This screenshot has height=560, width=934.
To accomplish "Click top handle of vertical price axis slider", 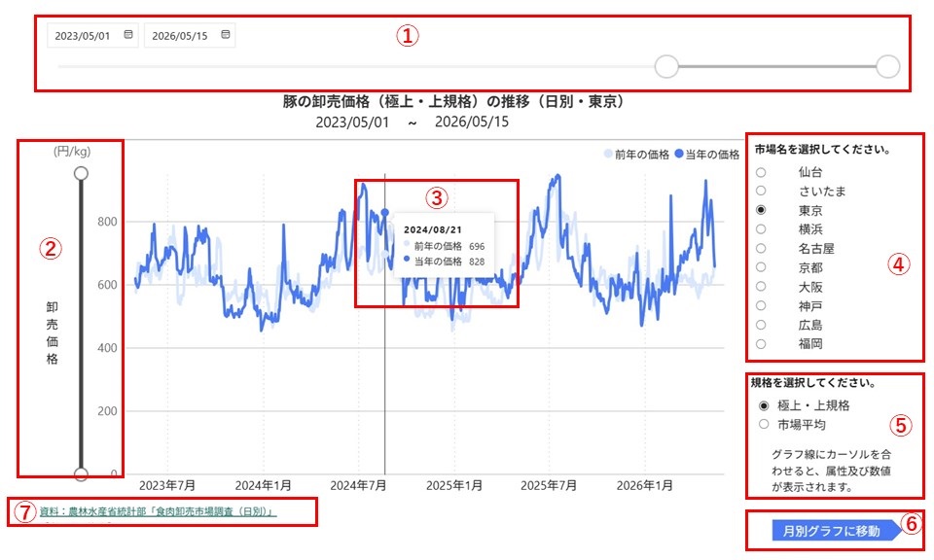I will coord(81,173).
